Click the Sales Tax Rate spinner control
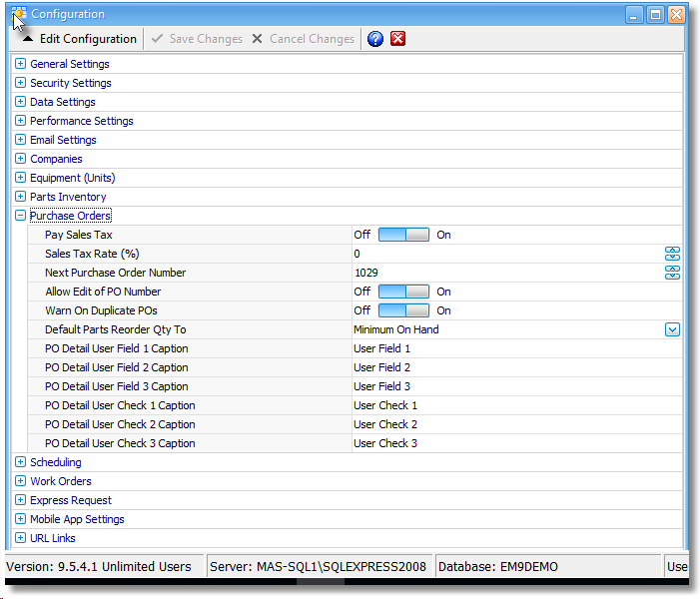Viewport: 700px width, 599px height. 672,254
